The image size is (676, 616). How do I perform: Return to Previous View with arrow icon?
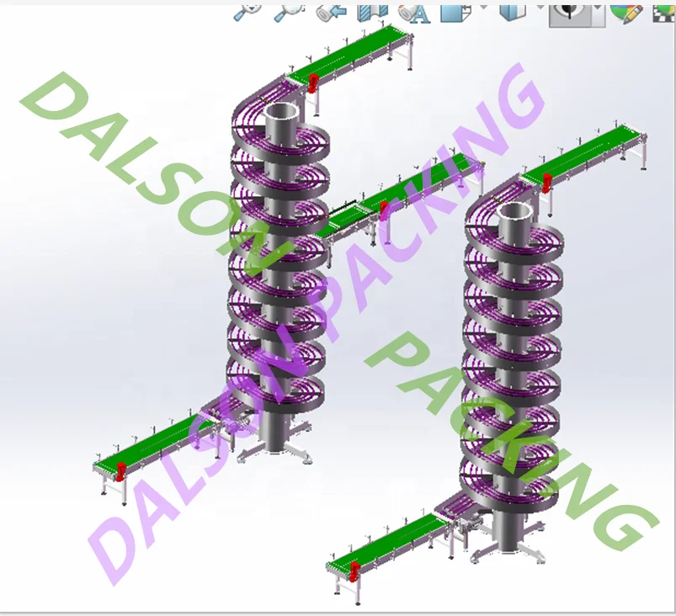click(331, 13)
